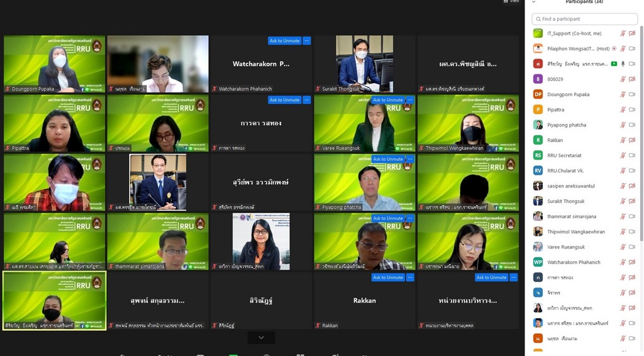Select Thipwimol Wangkaewhiran video tile

[x=468, y=123]
